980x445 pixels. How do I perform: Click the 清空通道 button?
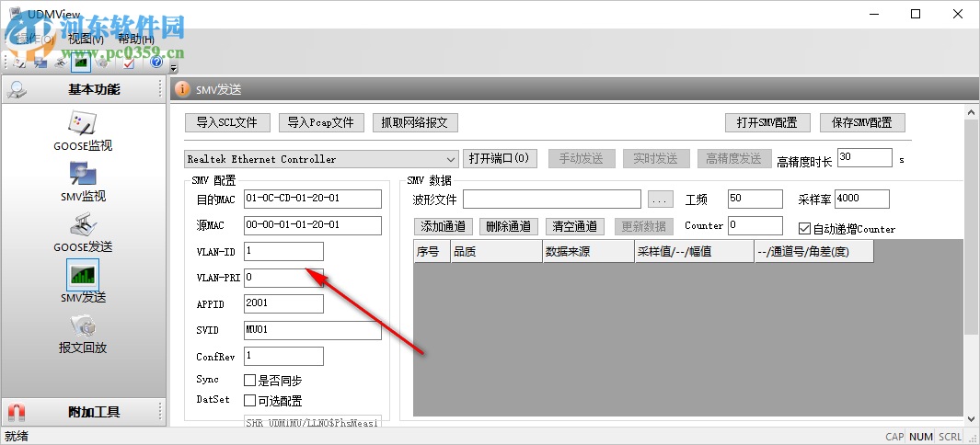pyautogui.click(x=575, y=226)
